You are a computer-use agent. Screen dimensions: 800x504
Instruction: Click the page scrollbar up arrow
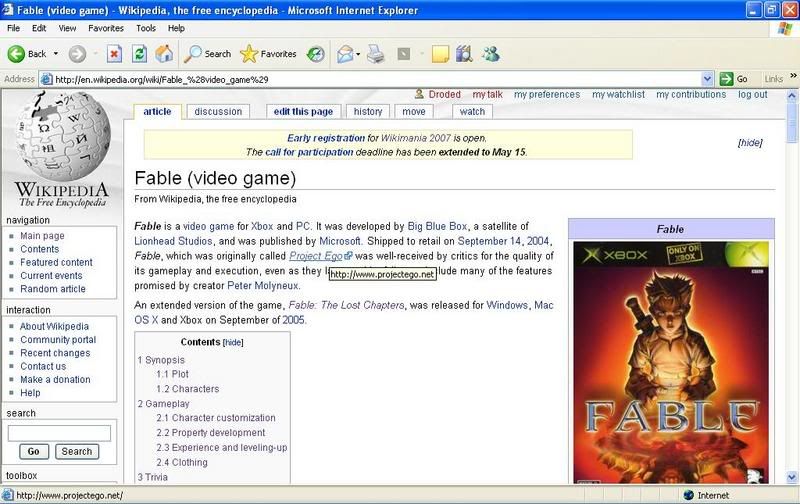point(792,95)
